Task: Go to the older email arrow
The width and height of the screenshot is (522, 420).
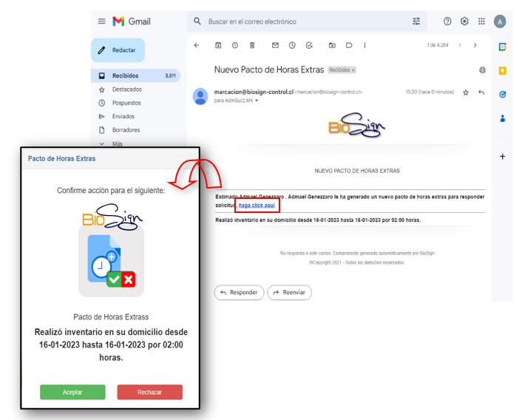Action: click(475, 45)
